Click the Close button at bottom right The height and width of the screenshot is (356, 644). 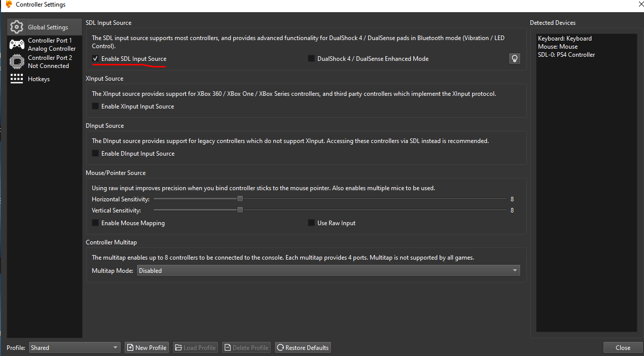pos(623,347)
